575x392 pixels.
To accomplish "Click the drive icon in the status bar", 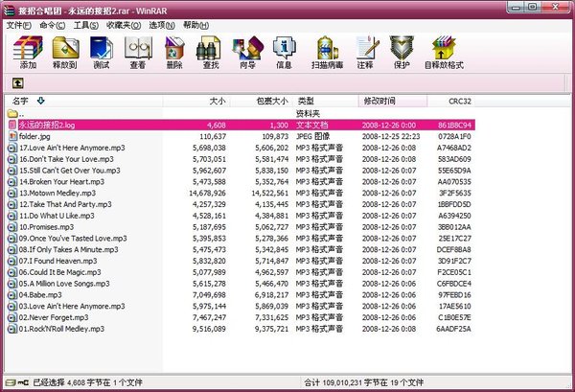I will coord(11,382).
